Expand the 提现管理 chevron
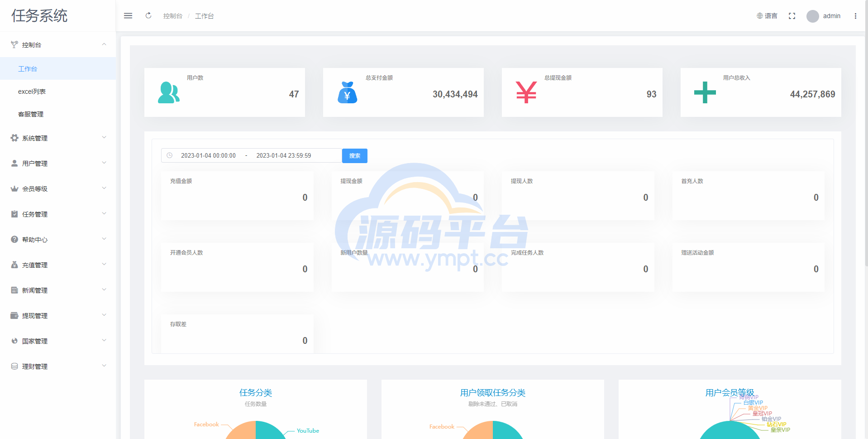This screenshot has height=439, width=868. coord(104,315)
